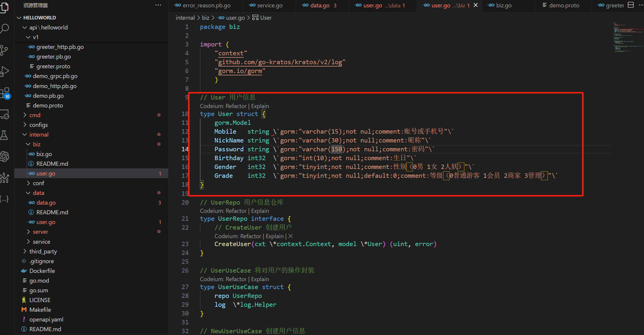Image resolution: width=644 pixels, height=335 pixels.
Task: Close the user.go biz tab
Action: pos(476,5)
